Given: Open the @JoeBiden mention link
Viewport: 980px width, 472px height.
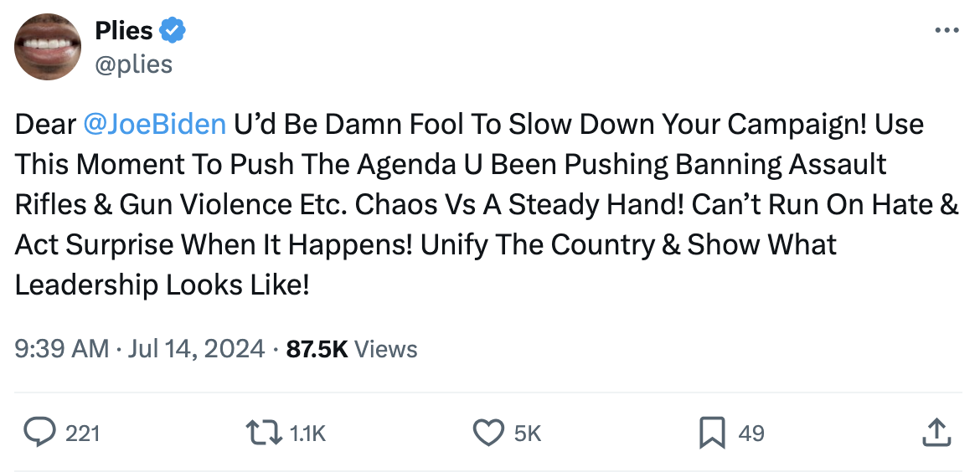Looking at the screenshot, I should pyautogui.click(x=155, y=124).
